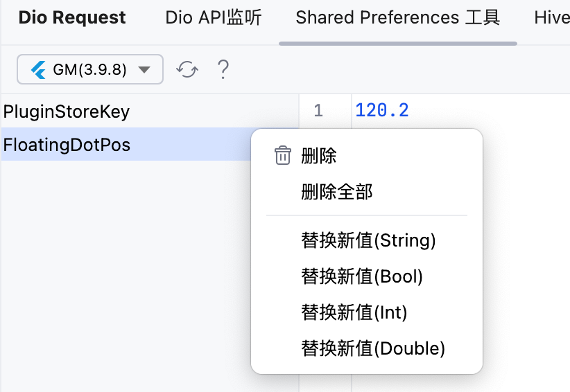
Task: Select the PluginStoreKey key in list
Action: tap(150, 111)
